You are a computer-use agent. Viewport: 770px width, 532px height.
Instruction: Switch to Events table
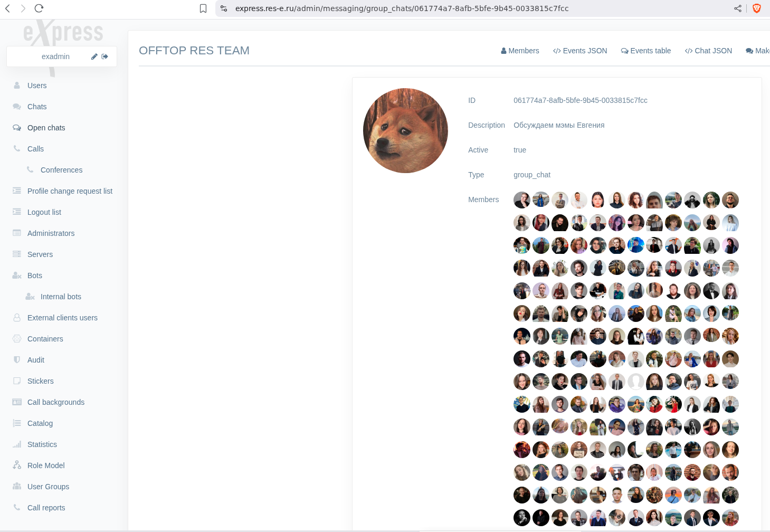pos(646,51)
